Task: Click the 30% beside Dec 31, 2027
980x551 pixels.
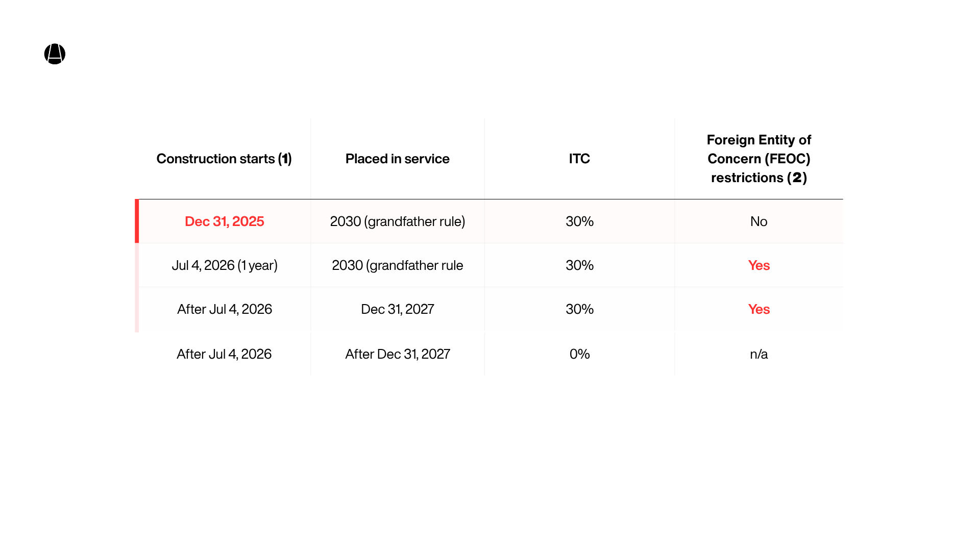Action: pyautogui.click(x=579, y=309)
